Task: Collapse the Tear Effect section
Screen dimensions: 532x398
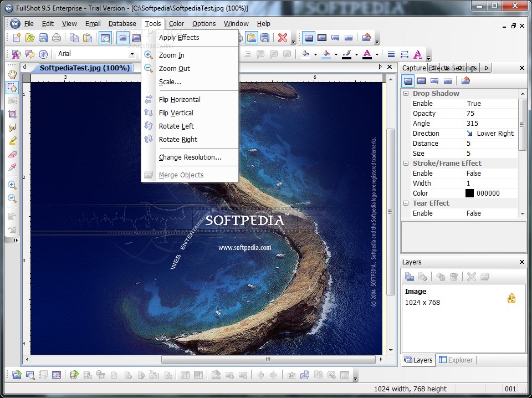Action: pyautogui.click(x=406, y=203)
